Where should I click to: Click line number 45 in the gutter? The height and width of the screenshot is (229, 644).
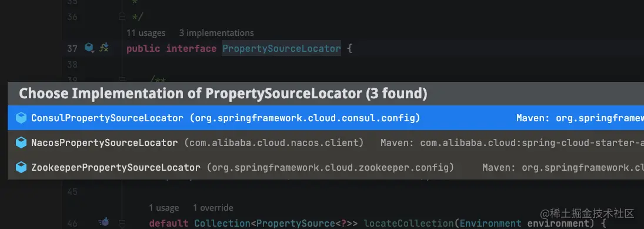coord(72,192)
